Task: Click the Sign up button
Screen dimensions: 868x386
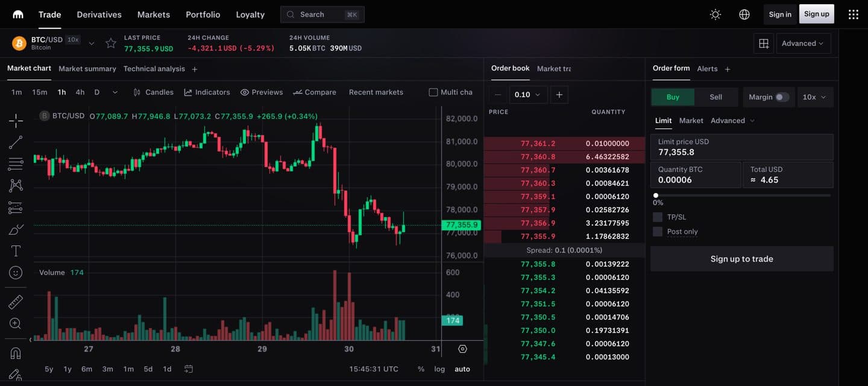Action: 817,14
